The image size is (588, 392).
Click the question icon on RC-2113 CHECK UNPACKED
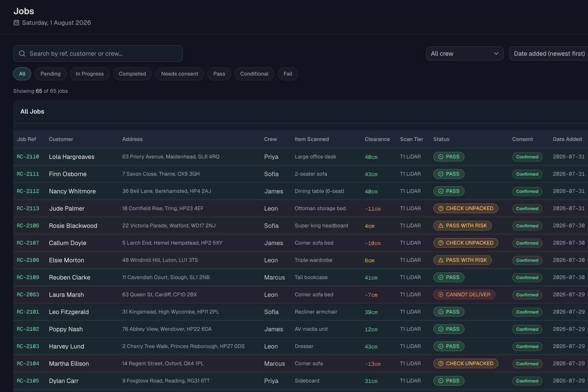coord(441,209)
